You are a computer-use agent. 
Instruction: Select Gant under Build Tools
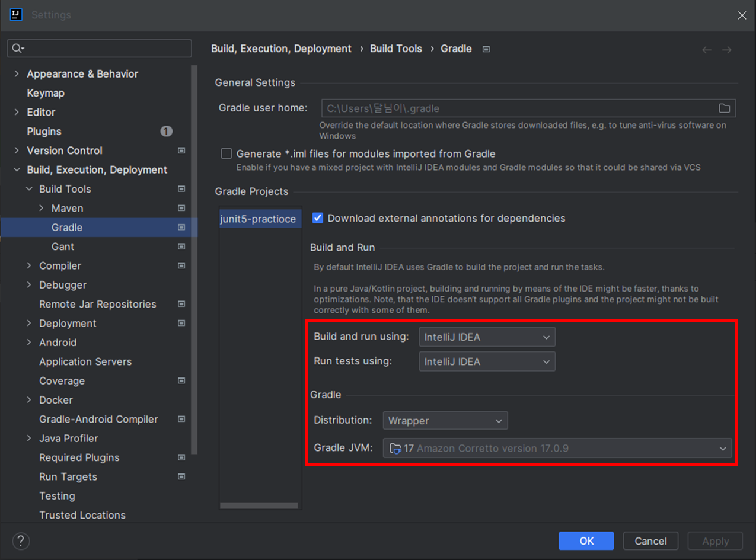coord(63,247)
